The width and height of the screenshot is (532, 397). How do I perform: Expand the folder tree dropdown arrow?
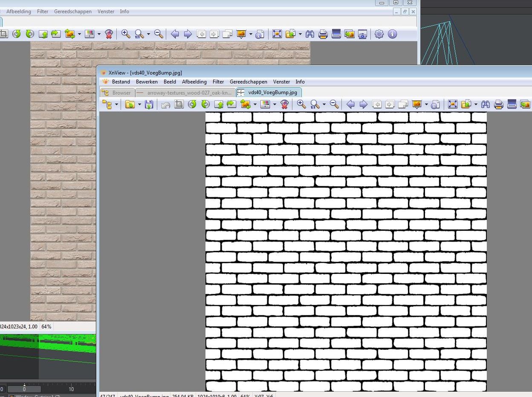116,104
